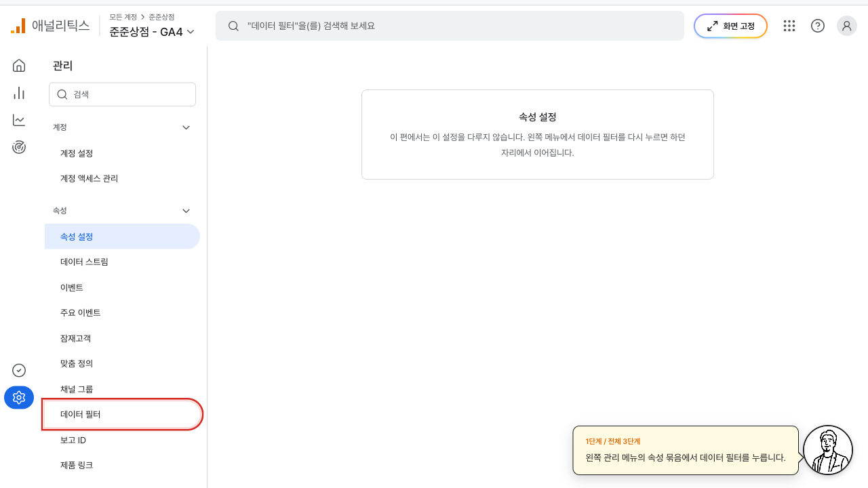Viewport: 868px width, 488px height.
Task: Open 보고 ID menu item
Action: pyautogui.click(x=122, y=440)
